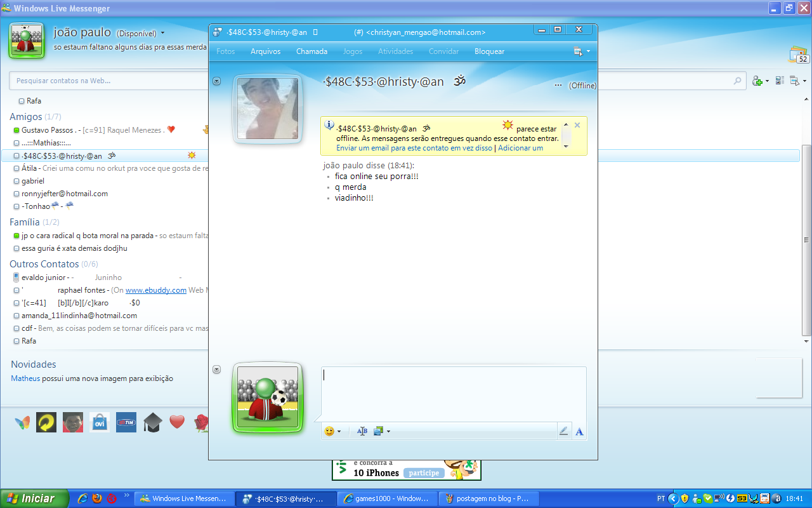Open the Fotos tab in chat

(226, 51)
